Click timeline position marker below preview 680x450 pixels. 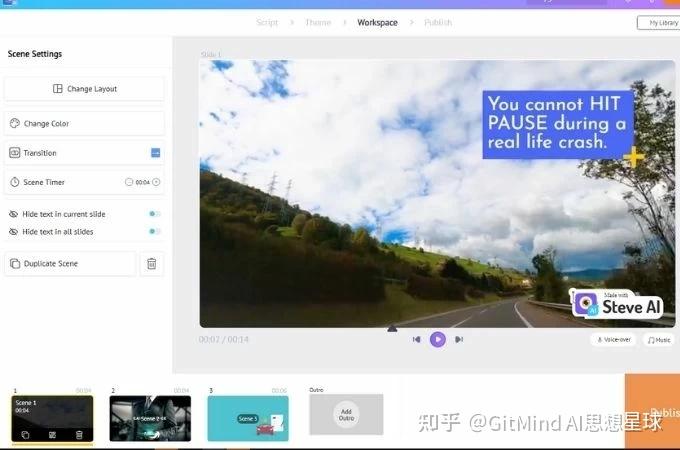coord(392,329)
